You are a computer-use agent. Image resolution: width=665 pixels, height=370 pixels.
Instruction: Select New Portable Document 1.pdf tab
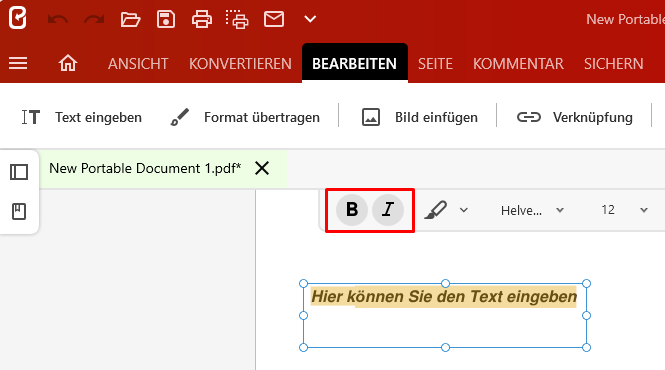tap(145, 168)
